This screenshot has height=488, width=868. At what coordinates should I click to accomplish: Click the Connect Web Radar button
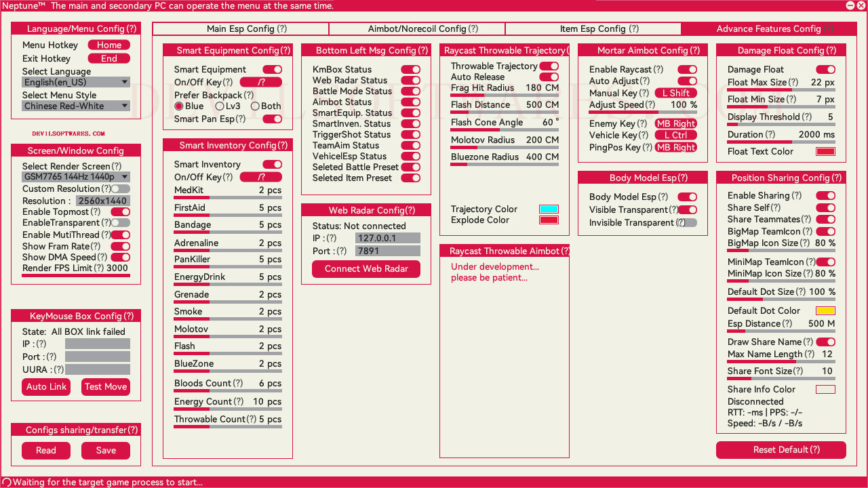click(x=366, y=269)
